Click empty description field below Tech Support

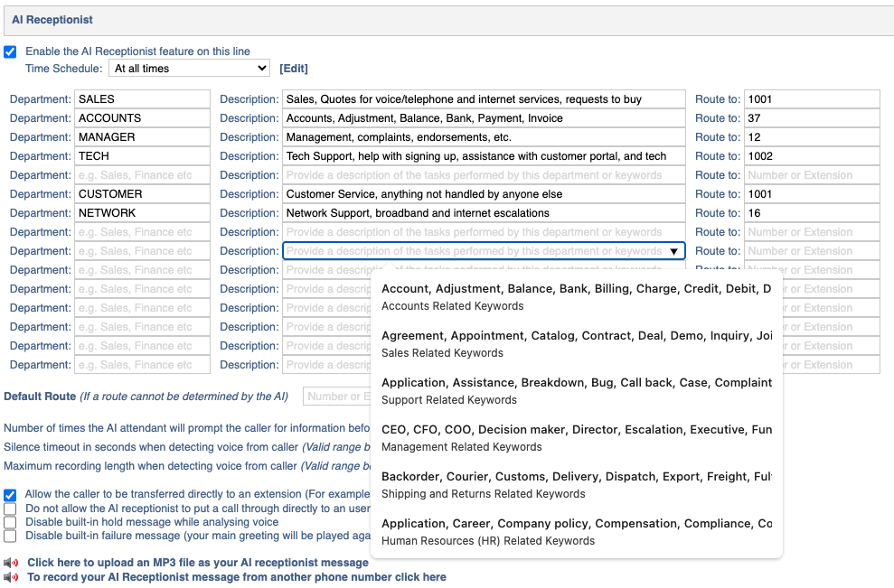coord(484,175)
